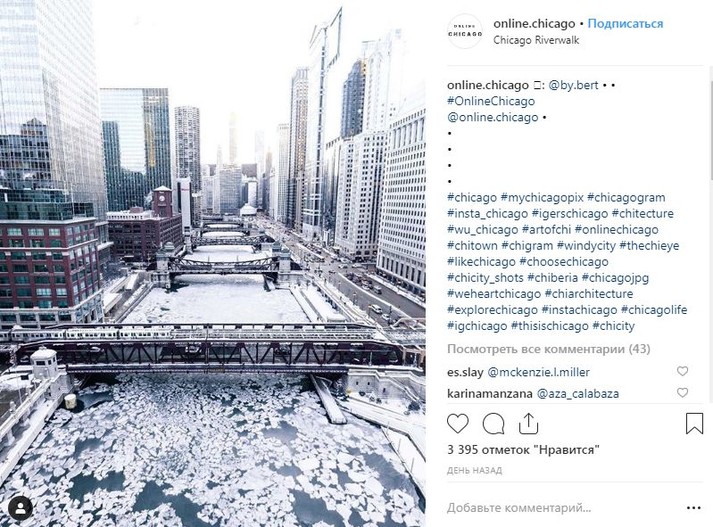Like es.slay comment heart
The width and height of the screenshot is (713, 527).
tap(682, 371)
